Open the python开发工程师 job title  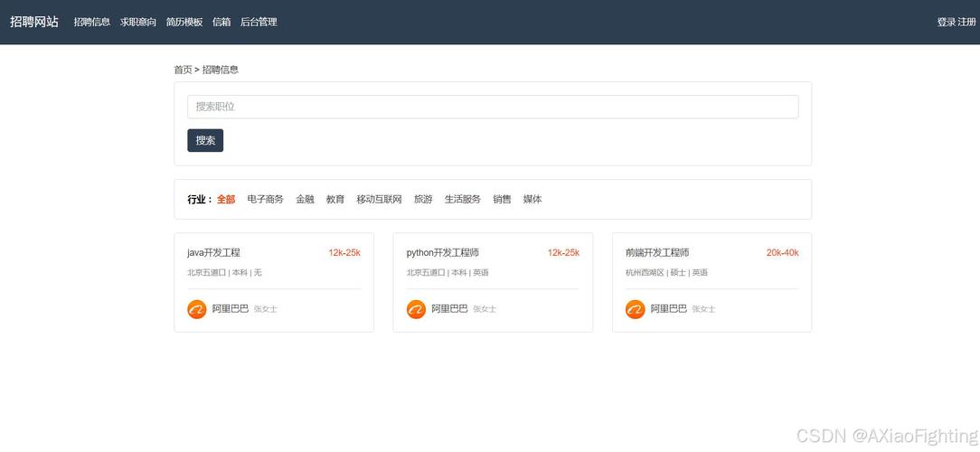(443, 253)
